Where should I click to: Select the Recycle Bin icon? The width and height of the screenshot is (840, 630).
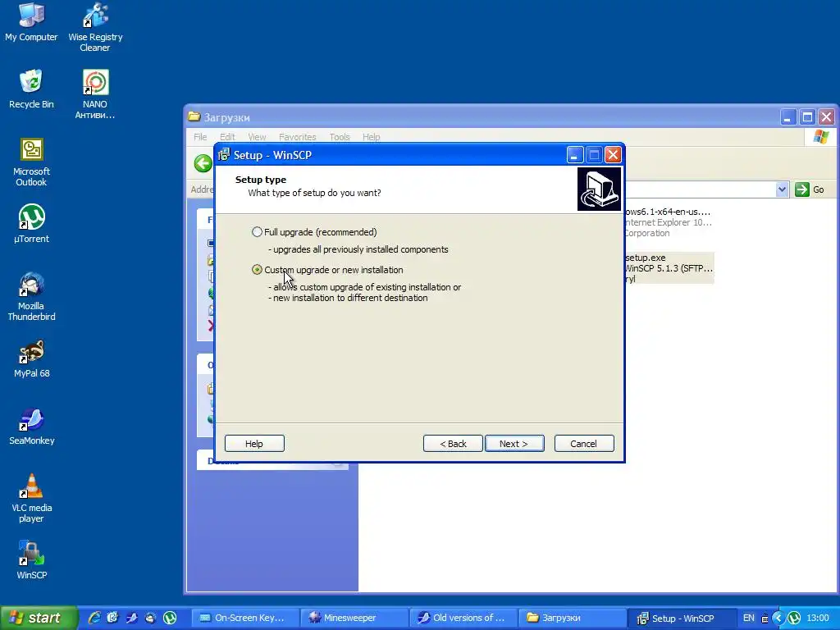31,89
